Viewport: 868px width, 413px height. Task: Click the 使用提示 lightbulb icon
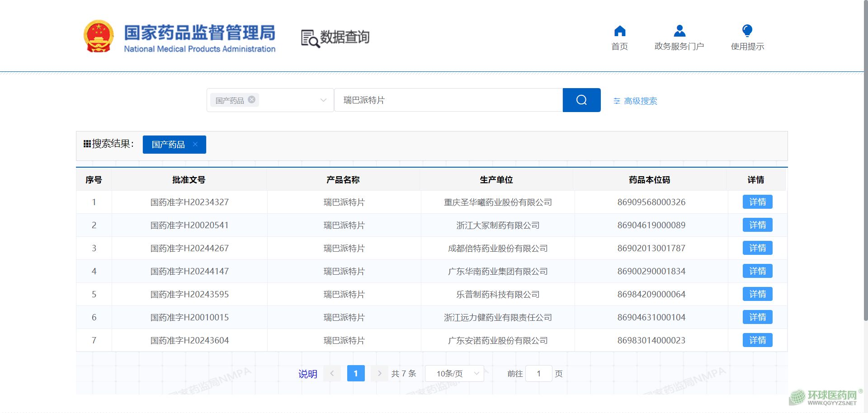tap(747, 31)
